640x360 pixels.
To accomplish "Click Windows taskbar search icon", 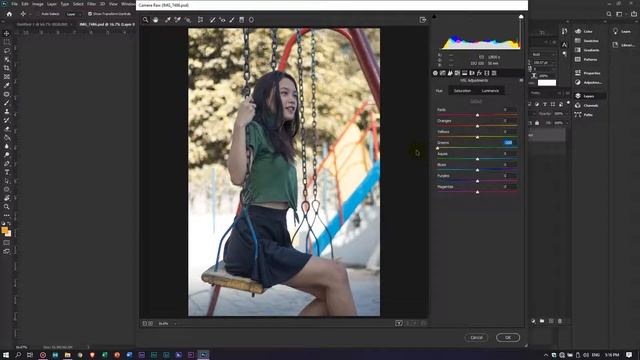I will (18, 355).
